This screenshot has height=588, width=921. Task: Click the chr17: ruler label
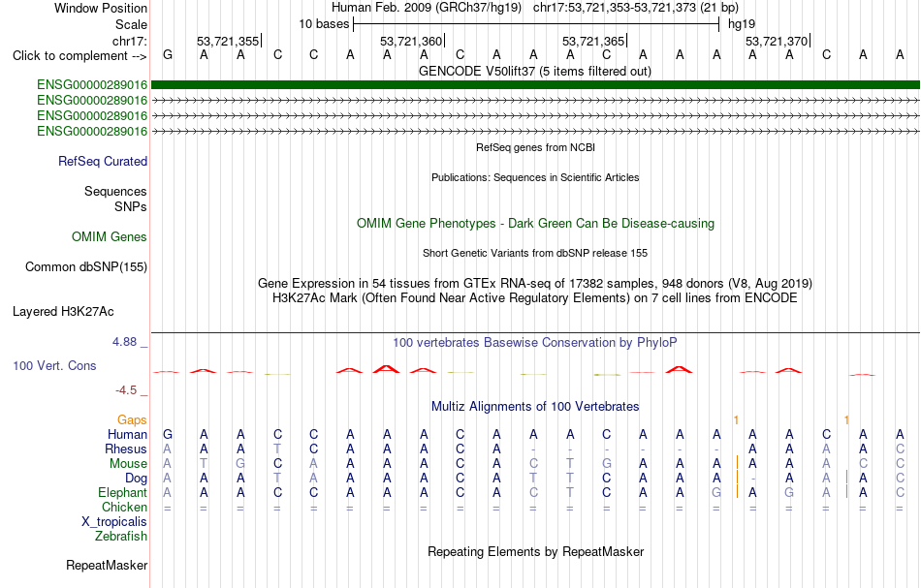(x=130, y=41)
